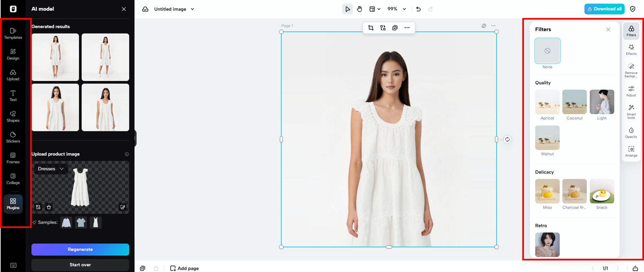Screen dimensions: 644x272
Task: Apply the Walnut filter
Action: (x=548, y=138)
